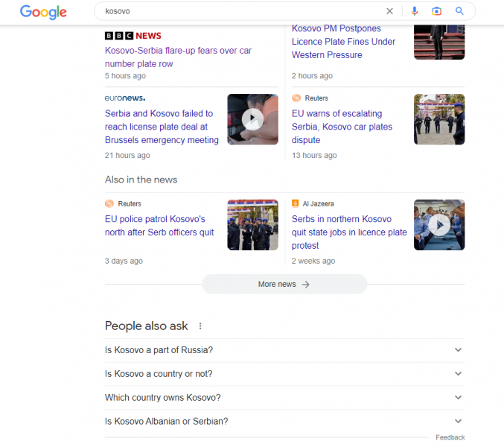
Task: Click the blue magnifier search icon
Action: click(x=459, y=11)
